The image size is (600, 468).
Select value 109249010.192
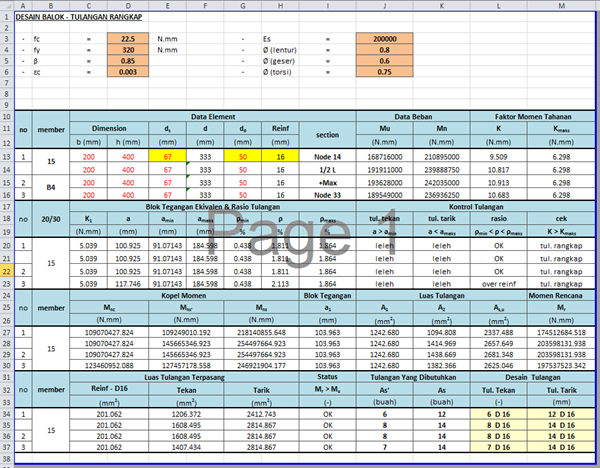coord(186,333)
